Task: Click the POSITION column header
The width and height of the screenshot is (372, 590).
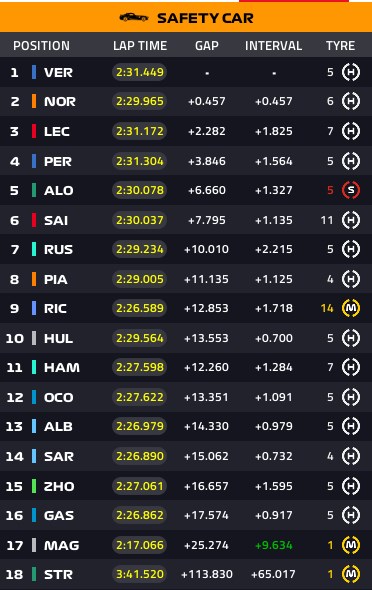Action: [41, 46]
